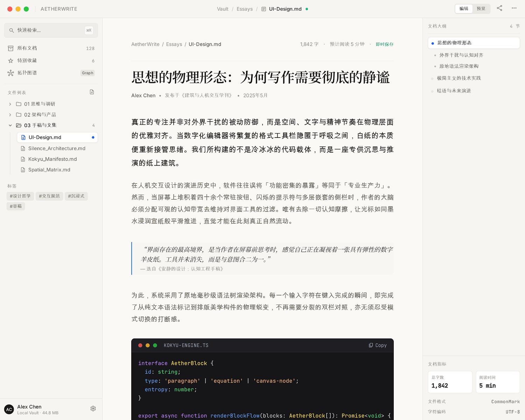Open UI-Design.md in file list
Screen dimensions: 525x420
57,138
